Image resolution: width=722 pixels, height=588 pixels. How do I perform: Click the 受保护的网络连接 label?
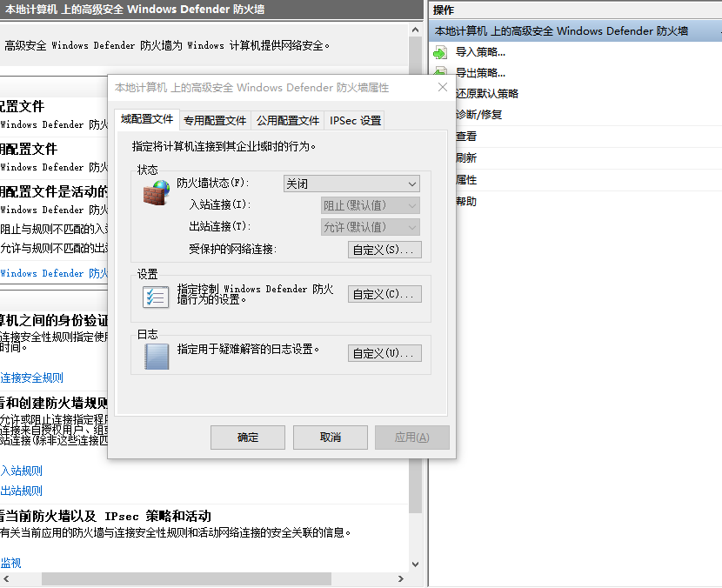pos(232,249)
